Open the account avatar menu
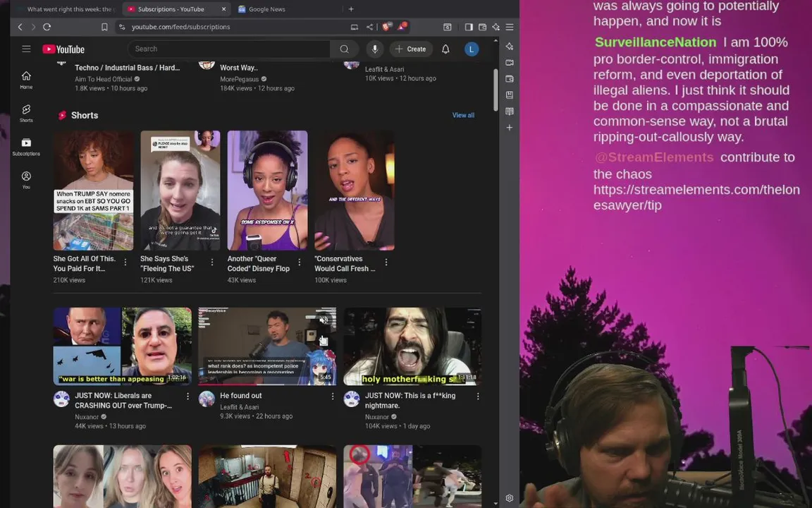 [472, 49]
